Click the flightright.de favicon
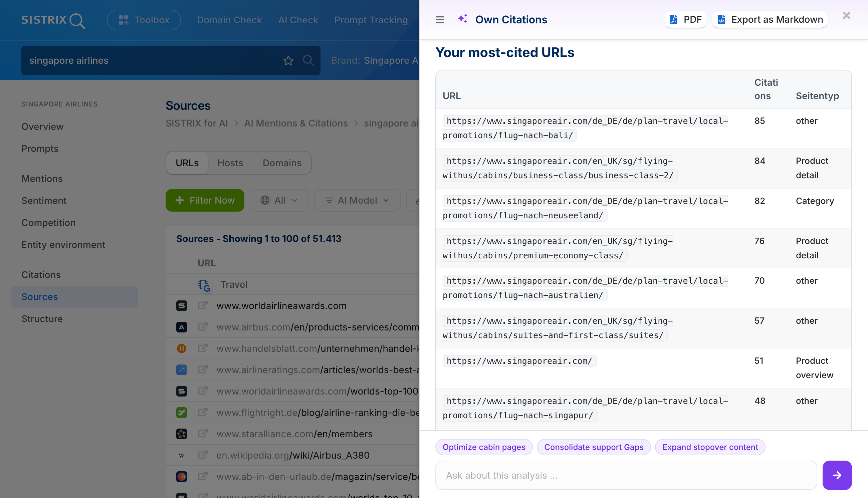Viewport: 868px width, 498px height. click(x=182, y=413)
